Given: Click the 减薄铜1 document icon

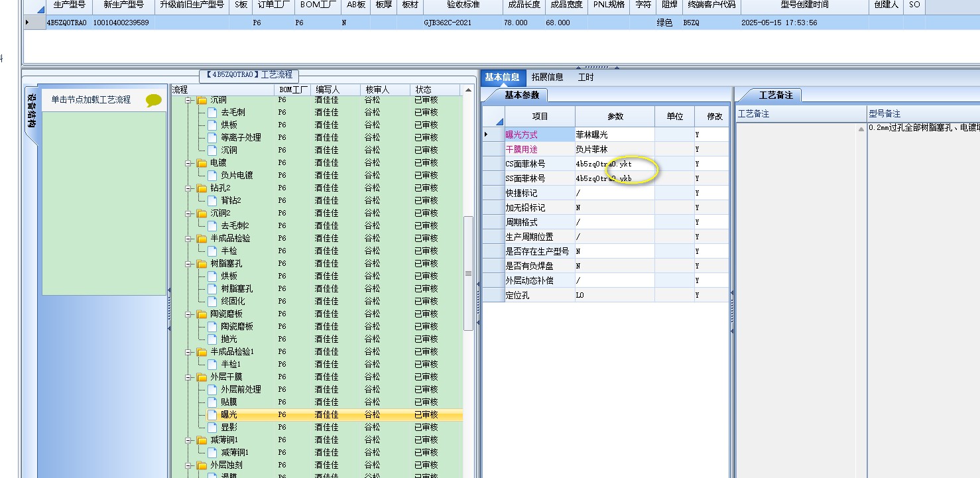Looking at the screenshot, I should click(212, 452).
